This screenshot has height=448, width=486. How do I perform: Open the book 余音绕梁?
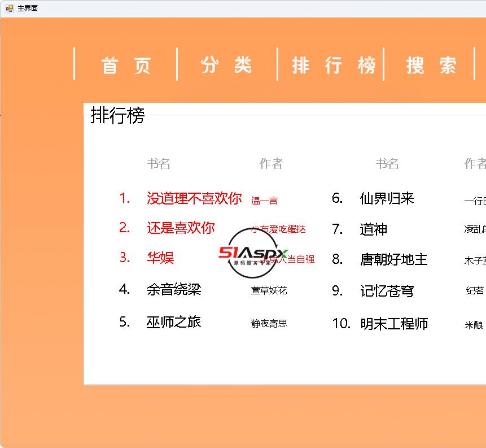click(174, 290)
